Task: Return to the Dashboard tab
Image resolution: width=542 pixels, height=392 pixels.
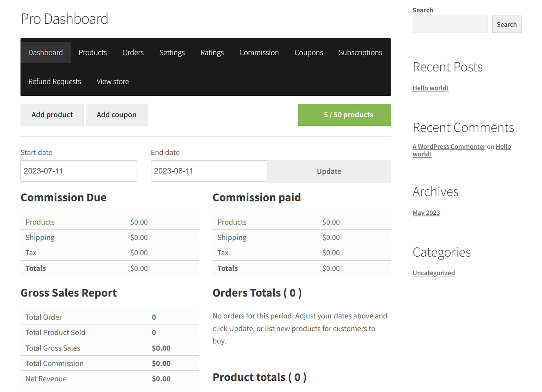Action: (x=46, y=52)
